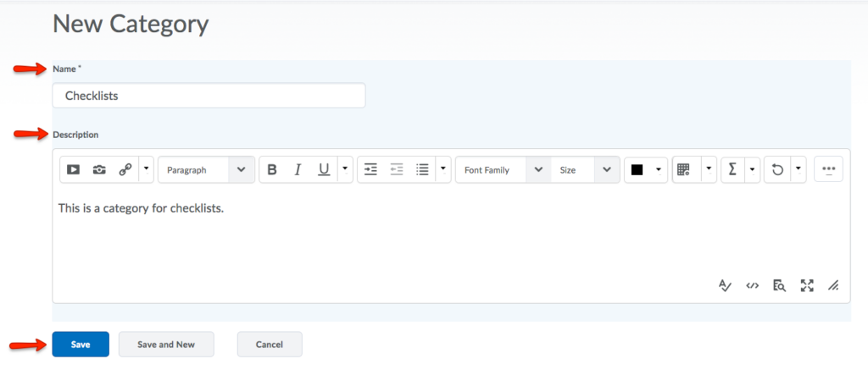Image resolution: width=868 pixels, height=370 pixels.
Task: Toggle Italic formatting
Action: pyautogui.click(x=298, y=170)
